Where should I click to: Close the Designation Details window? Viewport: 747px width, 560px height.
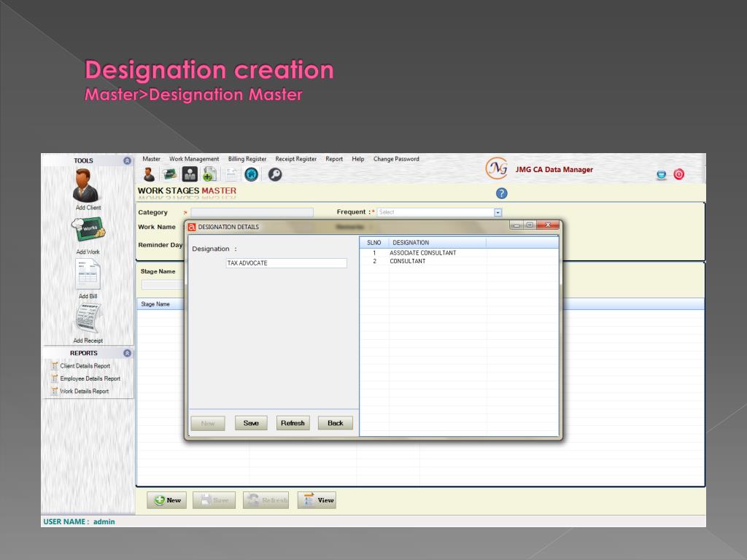[x=548, y=225]
